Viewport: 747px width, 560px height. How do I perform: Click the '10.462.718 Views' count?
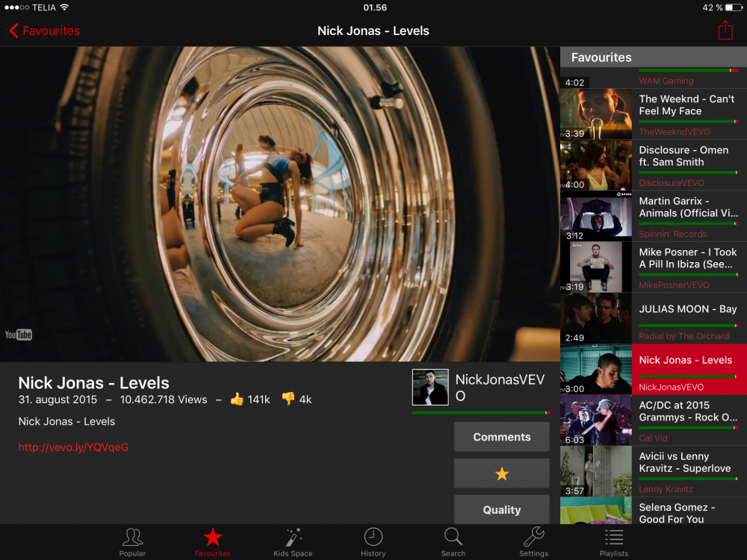click(164, 399)
